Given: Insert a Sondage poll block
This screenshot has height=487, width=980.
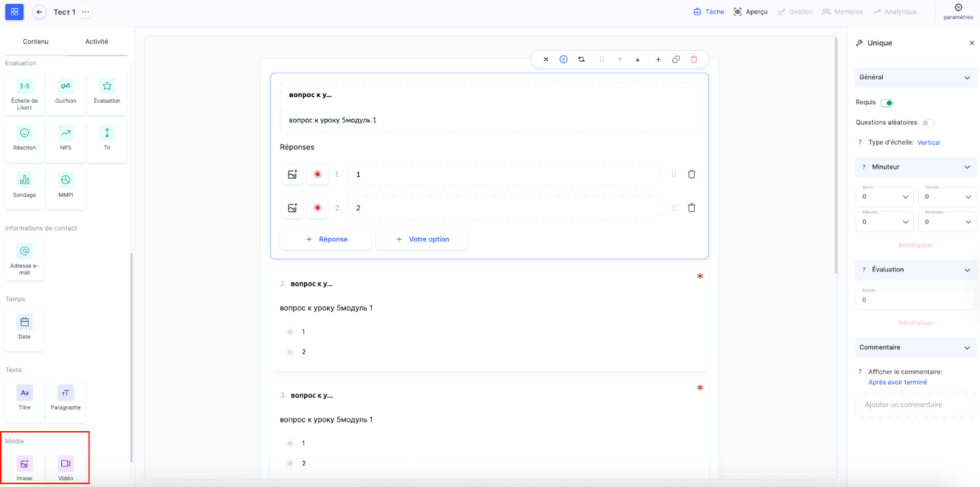Looking at the screenshot, I should [24, 188].
